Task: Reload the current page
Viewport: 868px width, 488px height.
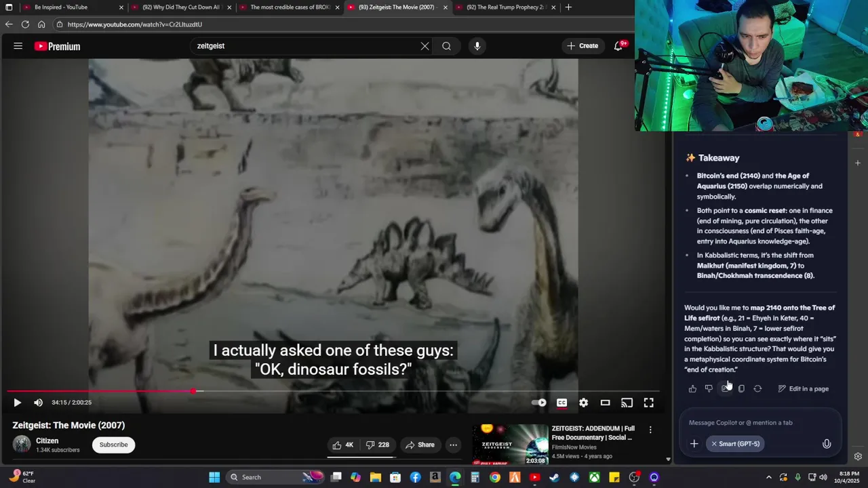Action: point(25,24)
